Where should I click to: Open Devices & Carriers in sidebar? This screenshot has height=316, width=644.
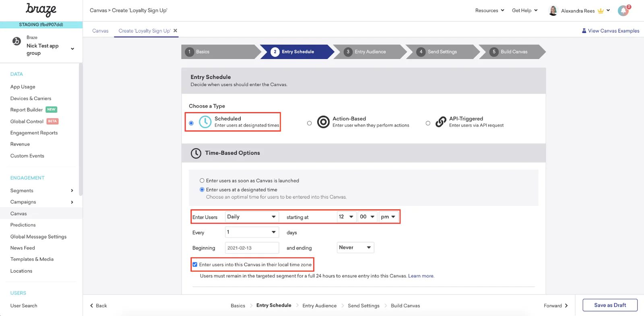pyautogui.click(x=31, y=98)
